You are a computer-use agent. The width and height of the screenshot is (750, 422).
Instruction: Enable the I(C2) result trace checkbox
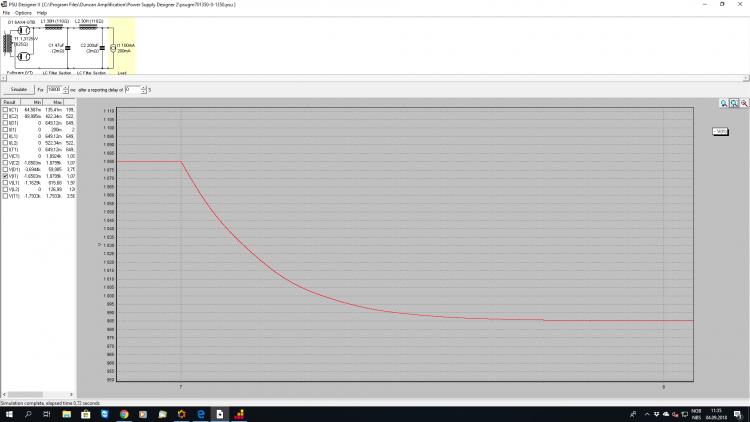click(5, 116)
